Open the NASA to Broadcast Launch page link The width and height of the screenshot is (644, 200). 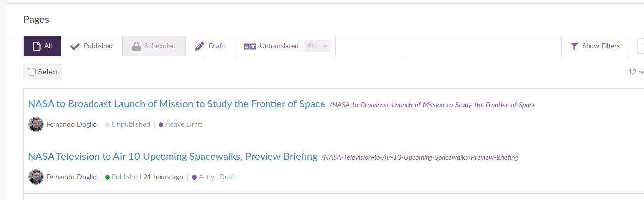176,104
